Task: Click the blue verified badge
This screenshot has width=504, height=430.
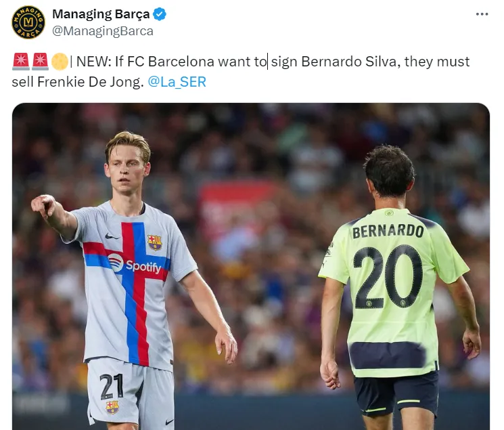Action: click(x=160, y=14)
